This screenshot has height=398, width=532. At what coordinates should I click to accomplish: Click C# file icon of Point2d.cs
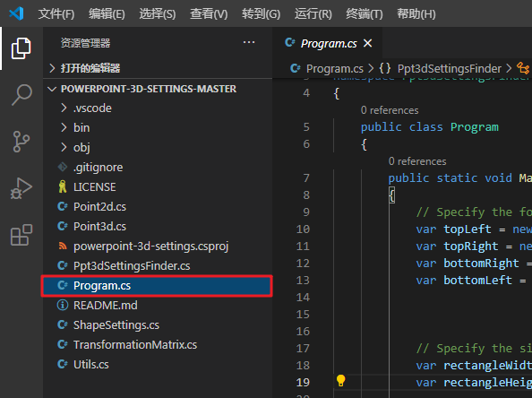pyautogui.click(x=63, y=206)
